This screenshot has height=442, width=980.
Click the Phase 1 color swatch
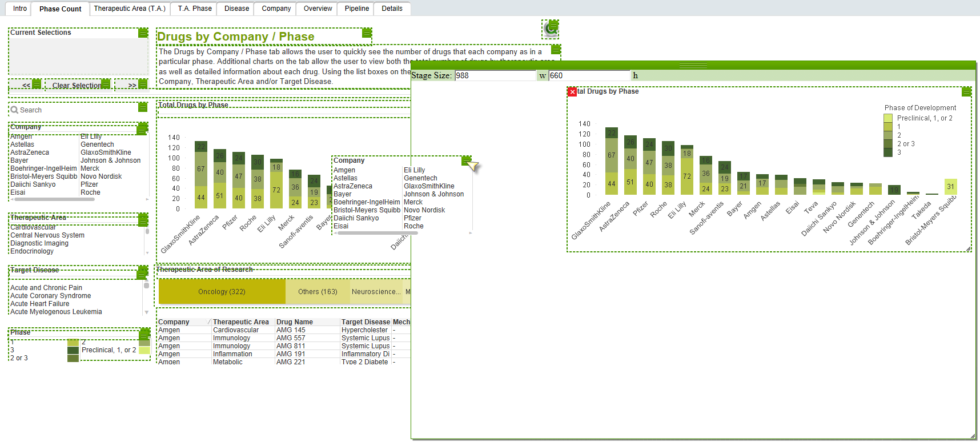coord(73,343)
